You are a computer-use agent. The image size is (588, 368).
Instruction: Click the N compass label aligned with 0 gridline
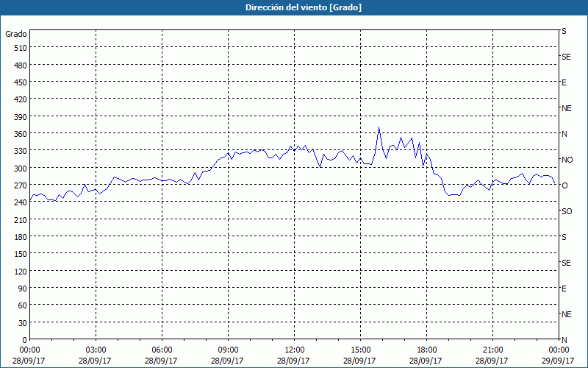pyautogui.click(x=564, y=340)
